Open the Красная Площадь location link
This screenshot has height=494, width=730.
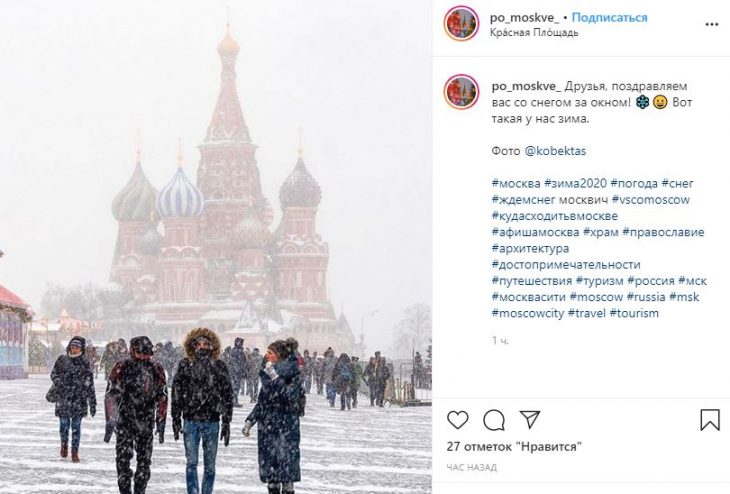click(x=534, y=33)
